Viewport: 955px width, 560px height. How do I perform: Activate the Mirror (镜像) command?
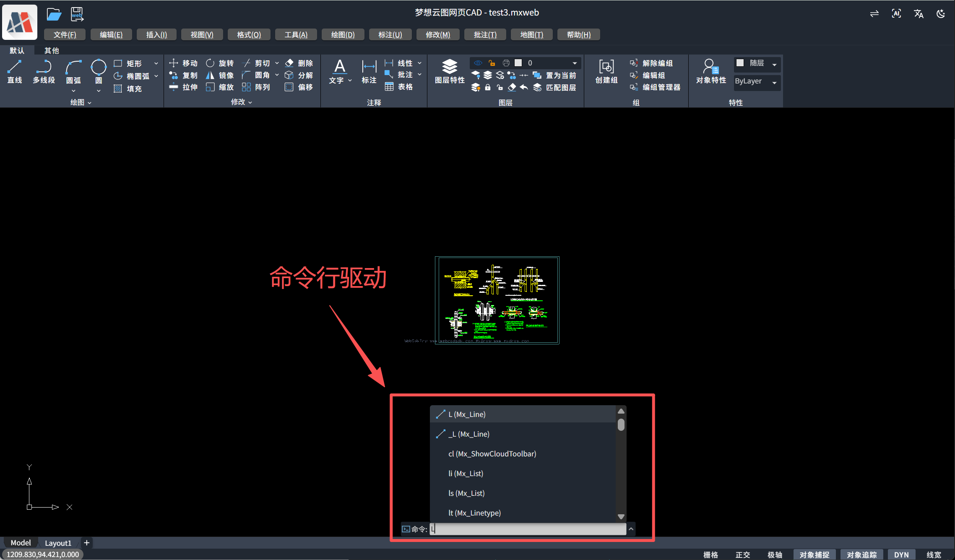click(220, 75)
